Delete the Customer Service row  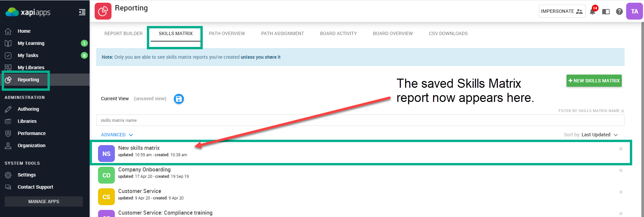(621, 192)
